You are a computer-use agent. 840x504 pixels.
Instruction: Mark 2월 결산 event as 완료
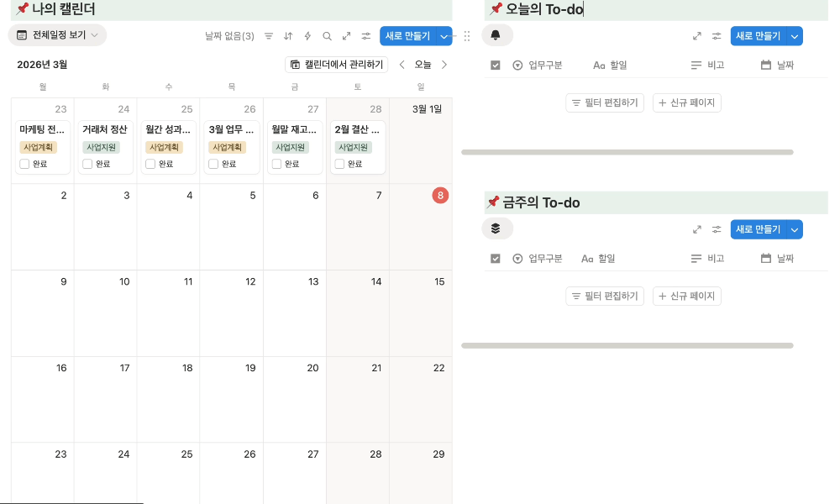[x=339, y=164]
